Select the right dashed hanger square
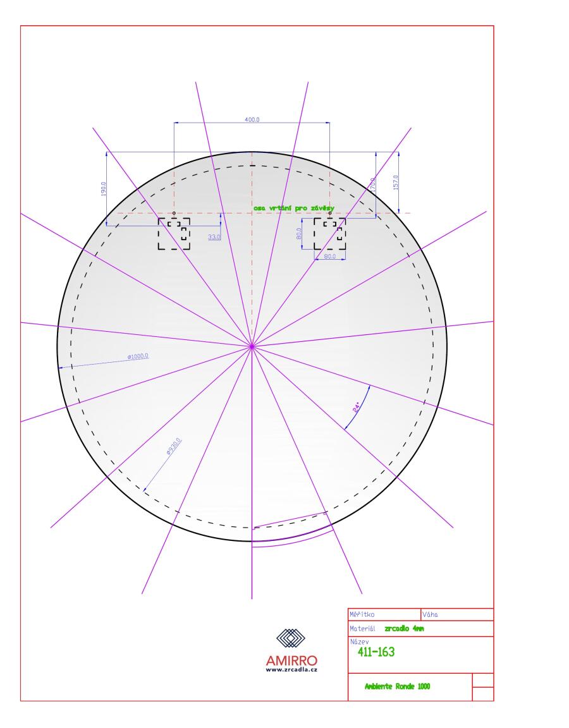 click(330, 234)
